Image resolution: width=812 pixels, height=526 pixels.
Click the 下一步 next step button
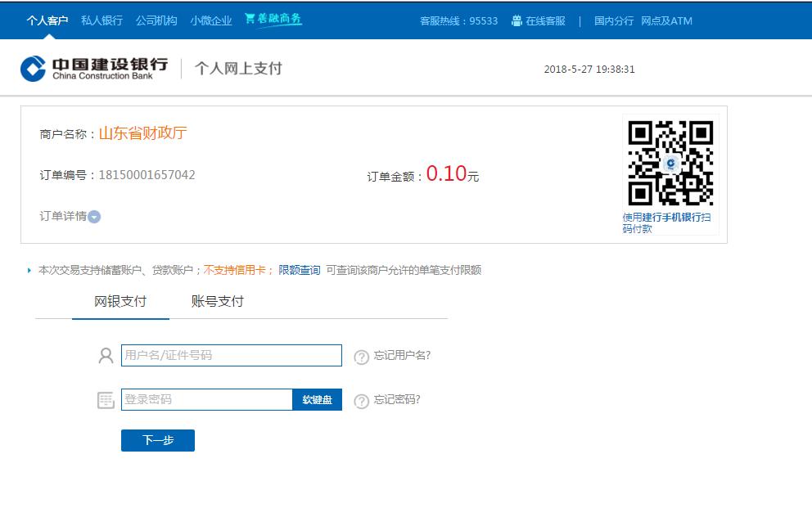pos(157,440)
